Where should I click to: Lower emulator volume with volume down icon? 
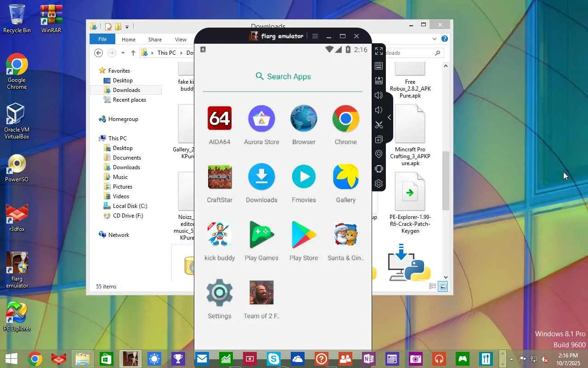(379, 110)
